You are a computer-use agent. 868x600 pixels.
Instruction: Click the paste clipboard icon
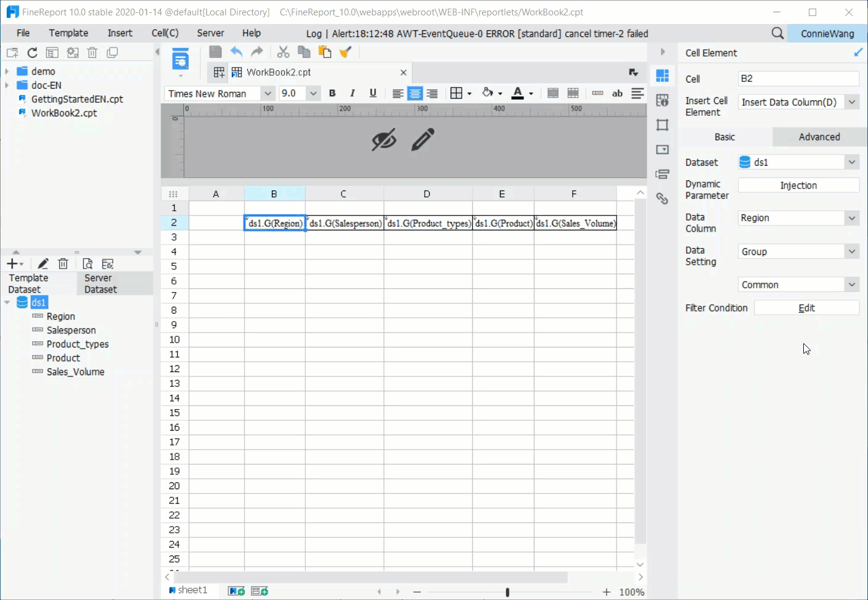pos(324,52)
